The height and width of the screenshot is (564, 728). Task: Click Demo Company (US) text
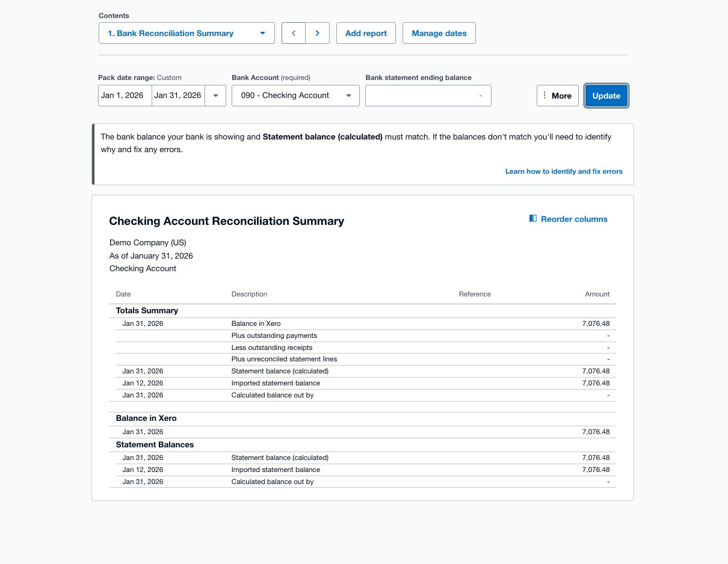click(148, 243)
